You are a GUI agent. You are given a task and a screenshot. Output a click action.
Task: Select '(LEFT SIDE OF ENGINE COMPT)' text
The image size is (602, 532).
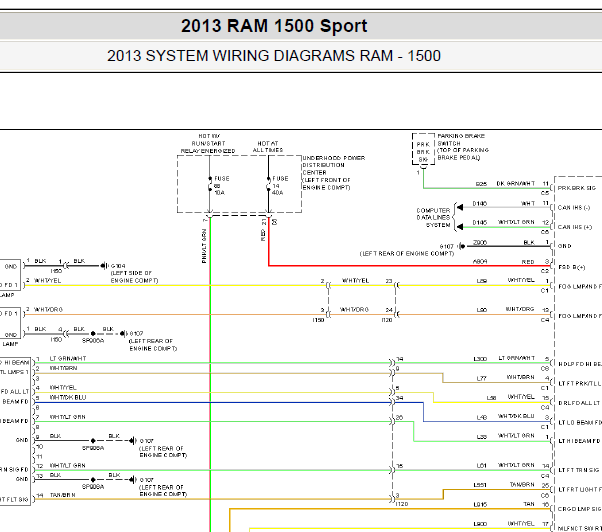pos(134,277)
